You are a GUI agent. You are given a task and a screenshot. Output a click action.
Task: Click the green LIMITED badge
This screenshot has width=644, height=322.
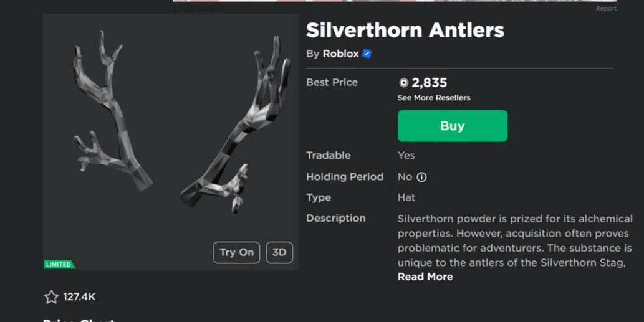click(x=59, y=265)
